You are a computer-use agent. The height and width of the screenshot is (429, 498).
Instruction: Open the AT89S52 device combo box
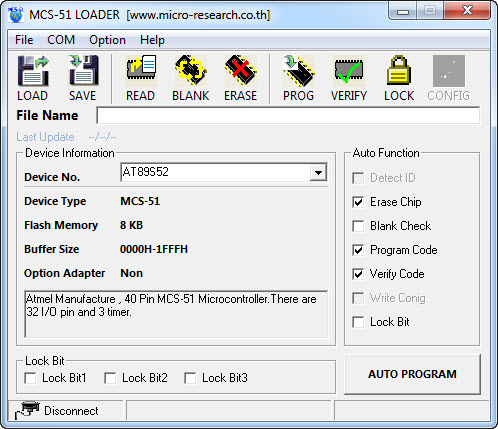(x=224, y=172)
